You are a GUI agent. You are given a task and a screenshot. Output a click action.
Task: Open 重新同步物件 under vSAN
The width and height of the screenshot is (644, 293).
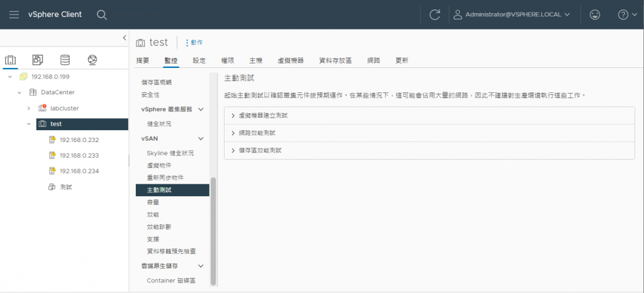(165, 178)
